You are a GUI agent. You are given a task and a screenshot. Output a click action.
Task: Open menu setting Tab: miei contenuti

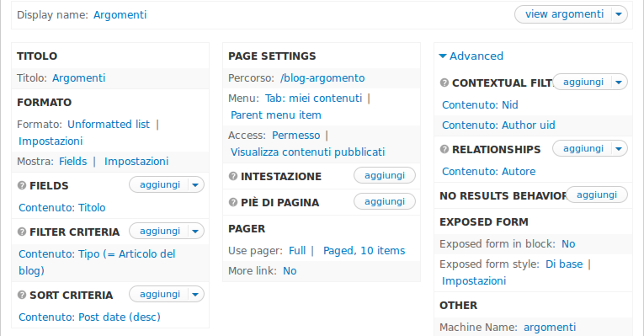pyautogui.click(x=314, y=99)
